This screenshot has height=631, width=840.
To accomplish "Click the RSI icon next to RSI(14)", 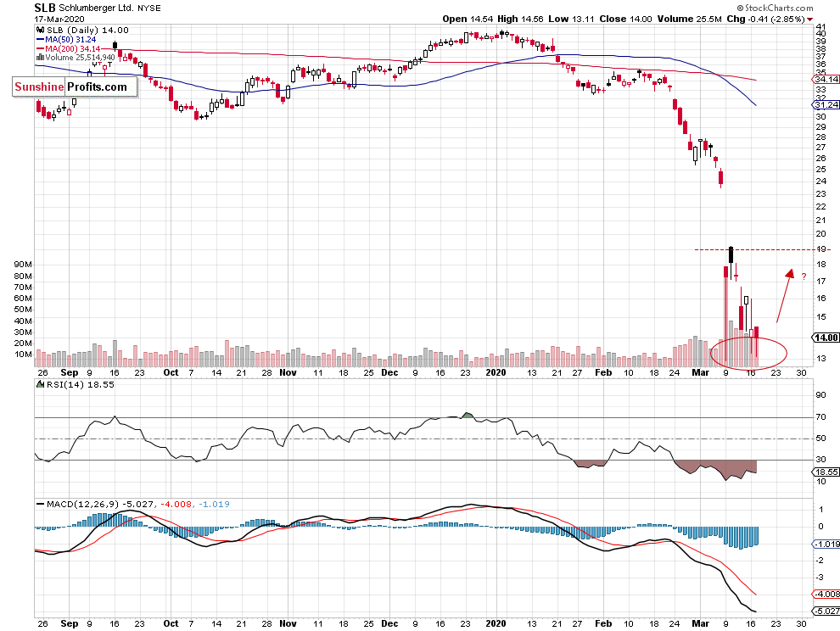I will pyautogui.click(x=40, y=384).
